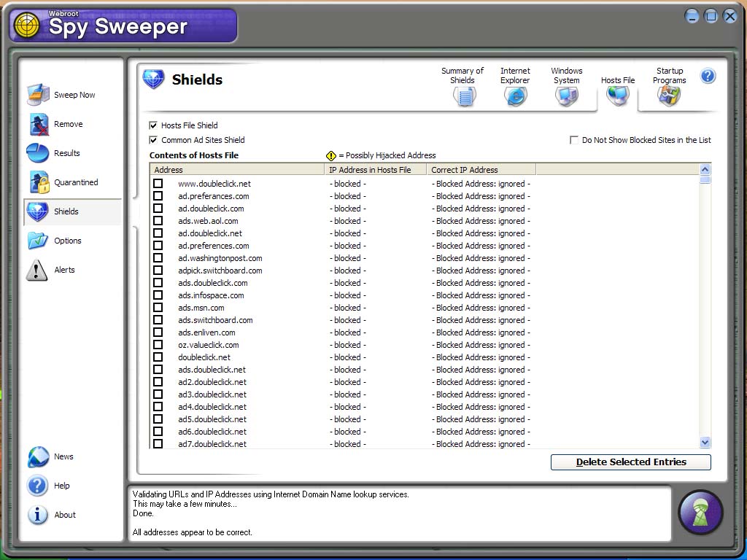Click the hosts list scrollbar thumb

click(x=705, y=179)
